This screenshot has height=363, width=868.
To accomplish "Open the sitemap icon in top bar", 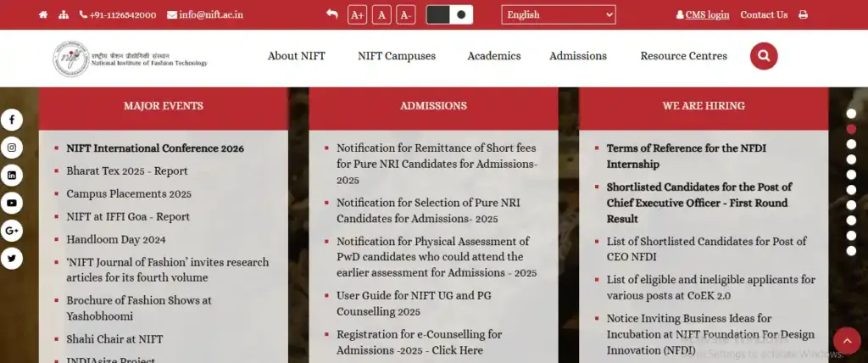I will point(64,15).
